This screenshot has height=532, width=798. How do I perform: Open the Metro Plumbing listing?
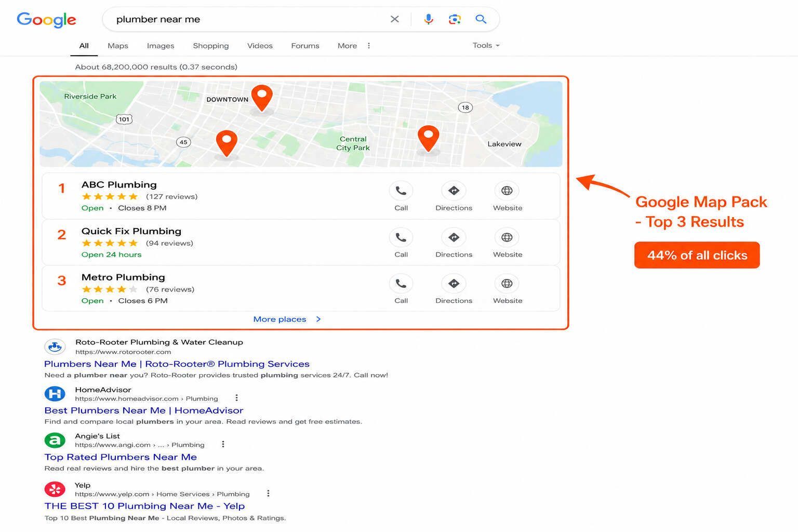pos(123,277)
